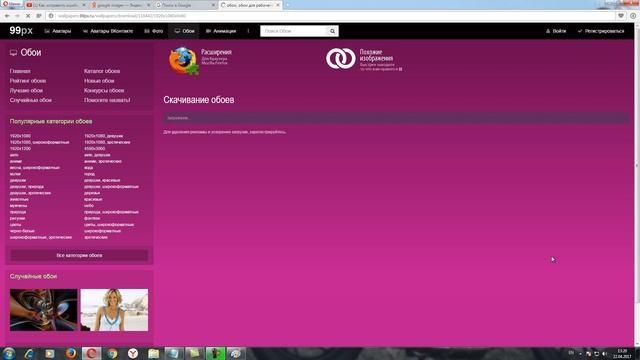Click the magnifier search button
This screenshot has width=640, height=360.
(x=333, y=31)
